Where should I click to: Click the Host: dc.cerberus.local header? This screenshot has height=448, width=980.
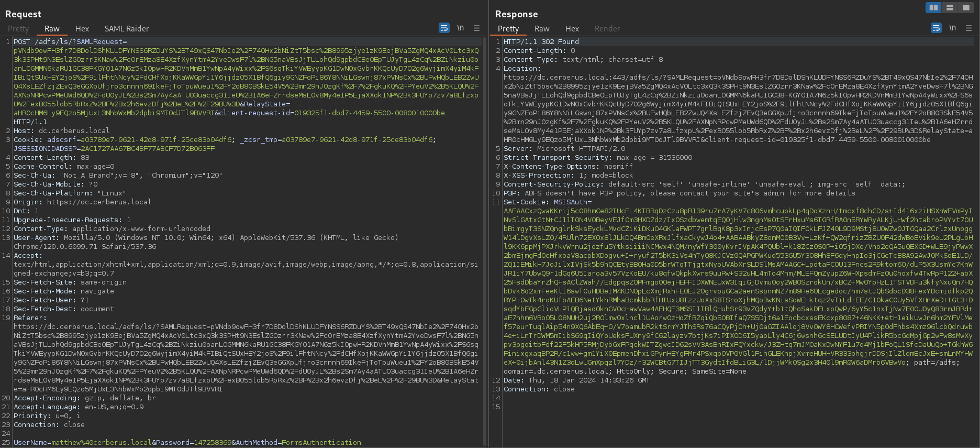(62, 131)
